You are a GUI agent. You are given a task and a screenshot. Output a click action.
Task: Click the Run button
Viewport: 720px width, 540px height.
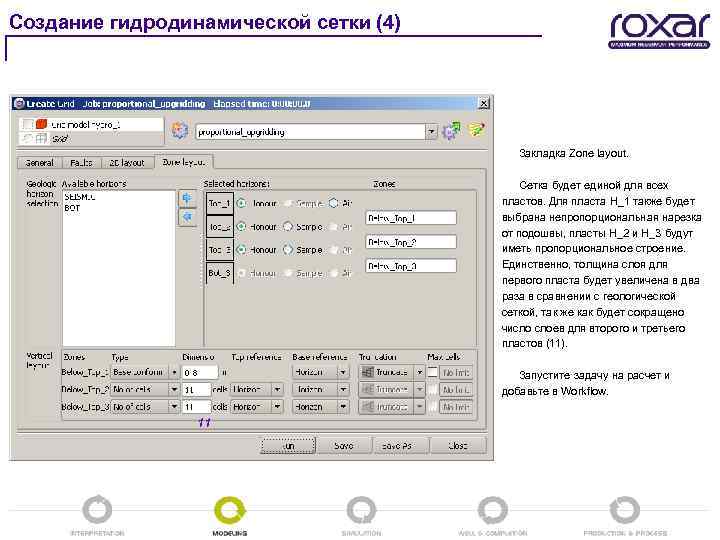[288, 445]
